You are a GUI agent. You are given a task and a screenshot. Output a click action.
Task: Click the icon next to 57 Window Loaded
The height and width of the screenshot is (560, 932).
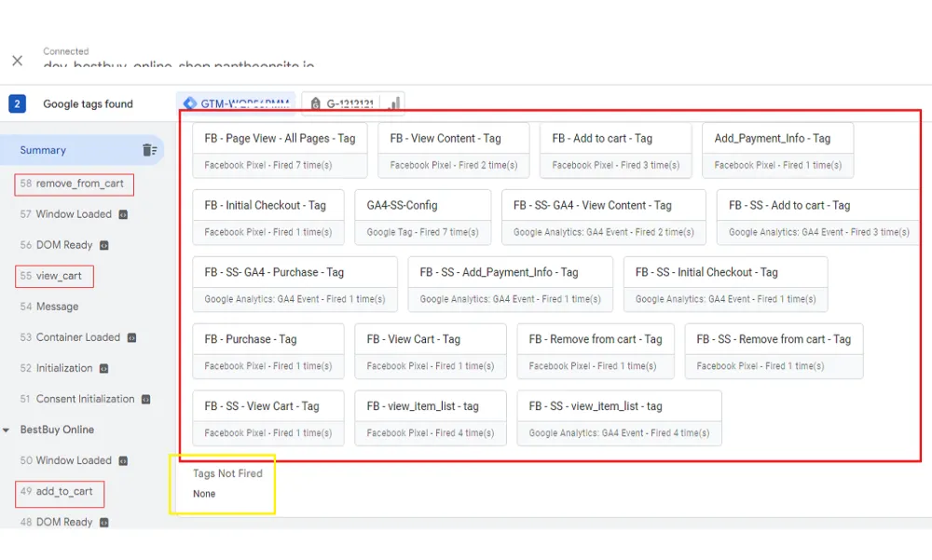[123, 214]
